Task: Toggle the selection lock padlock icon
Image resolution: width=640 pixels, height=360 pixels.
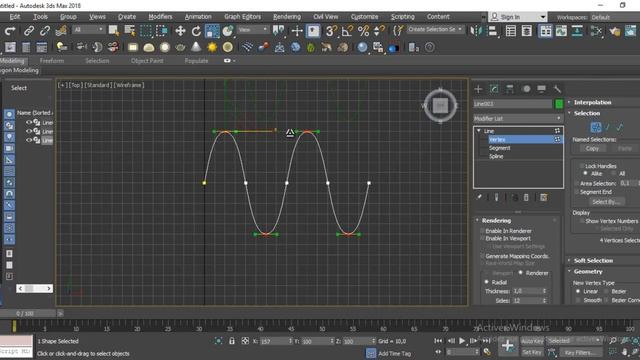Action: [x=232, y=341]
